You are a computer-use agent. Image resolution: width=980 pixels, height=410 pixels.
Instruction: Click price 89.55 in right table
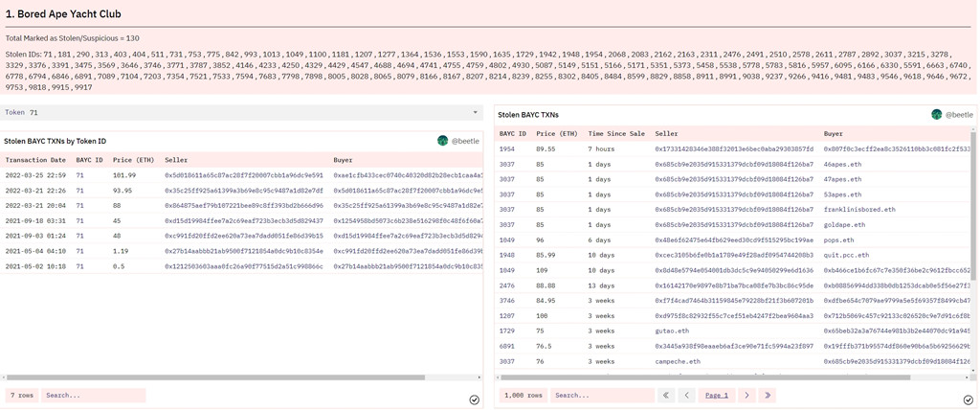coord(546,149)
